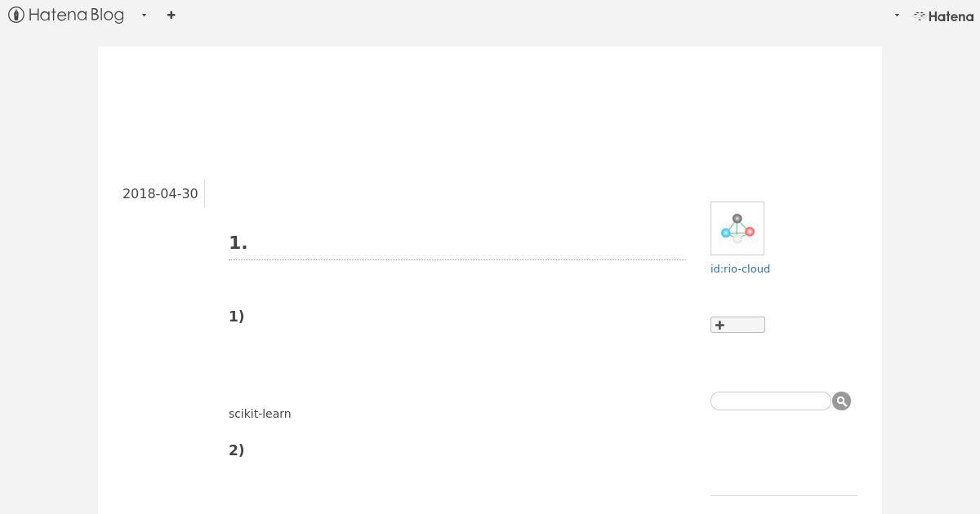Click the Hatena bird logo top-right

(919, 16)
